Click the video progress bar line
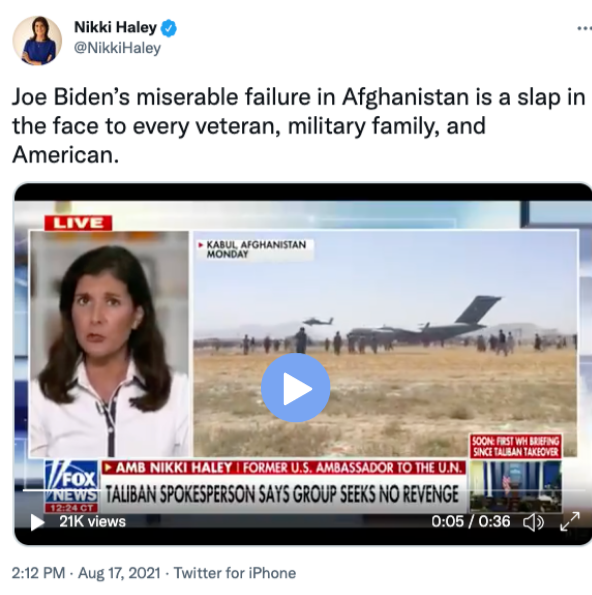The height and width of the screenshot is (595, 592). click(304, 490)
